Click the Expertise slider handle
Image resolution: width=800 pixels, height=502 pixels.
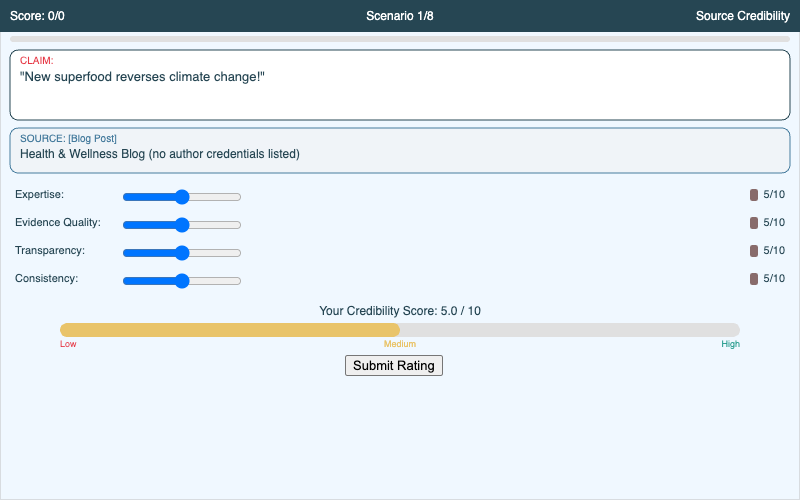182,197
